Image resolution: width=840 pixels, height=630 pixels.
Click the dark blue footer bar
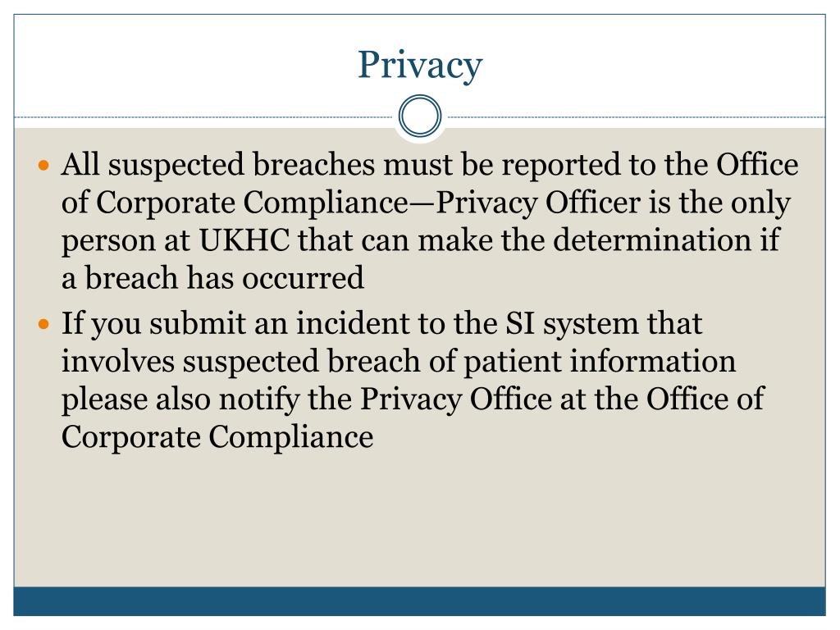point(419,601)
